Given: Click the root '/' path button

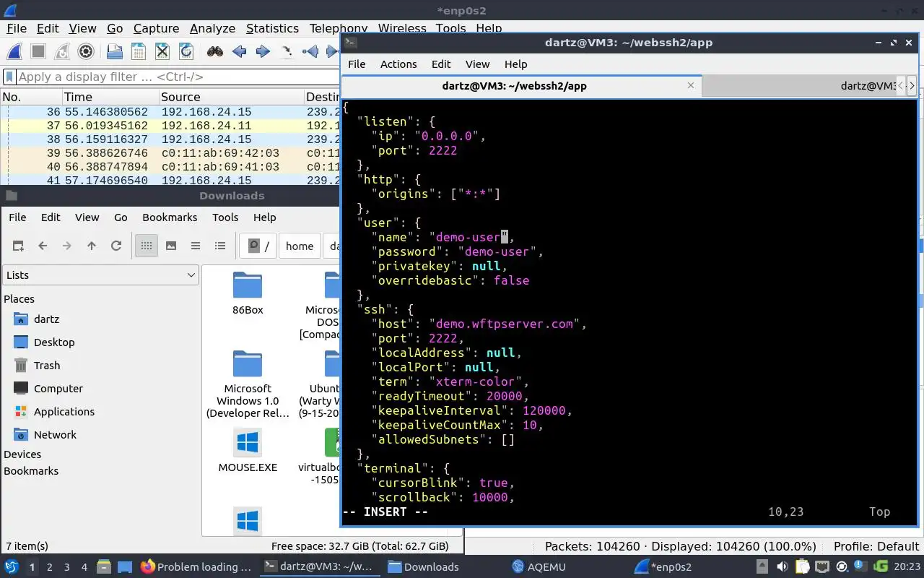Looking at the screenshot, I should [259, 246].
